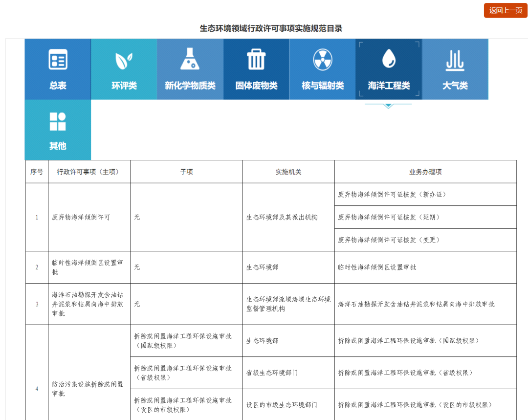Click the 生态环境部 cell in row 2
Viewport: 528px width, 420px height.
click(x=288, y=267)
